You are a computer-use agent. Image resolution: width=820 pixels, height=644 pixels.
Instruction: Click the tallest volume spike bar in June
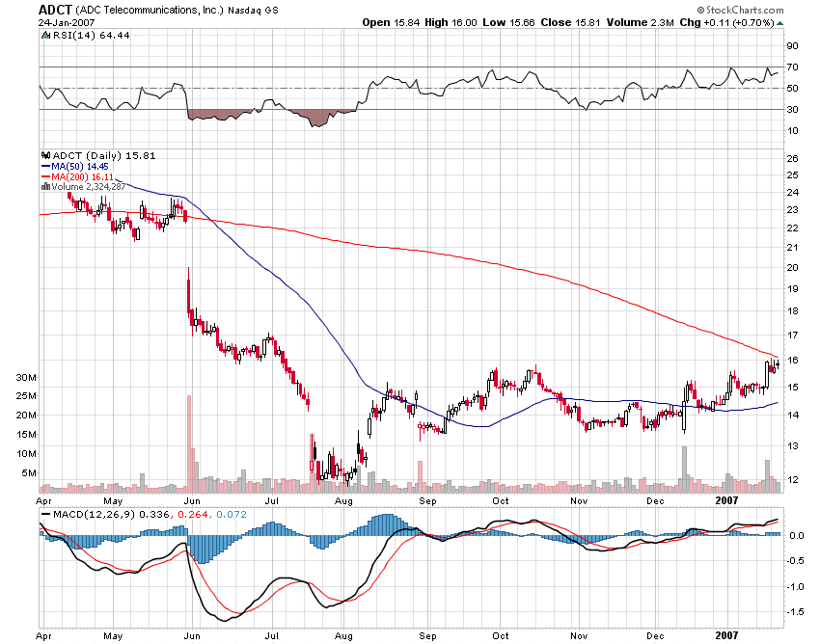tap(189, 444)
